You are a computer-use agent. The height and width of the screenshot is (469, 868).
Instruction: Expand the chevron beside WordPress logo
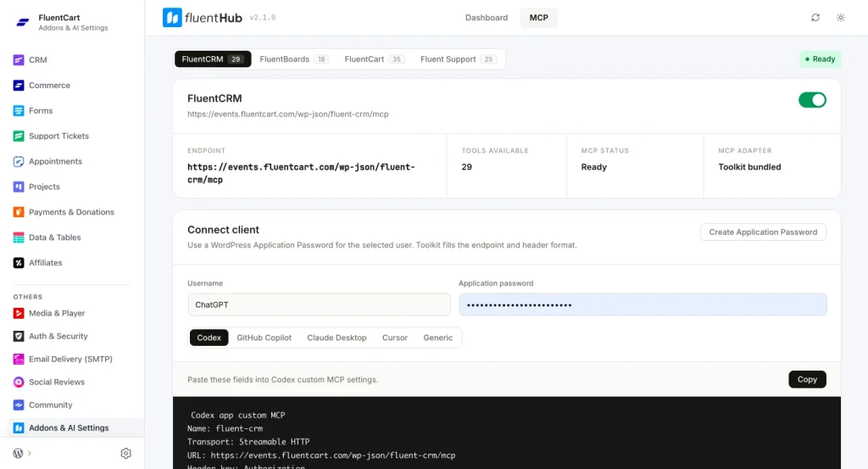click(30, 454)
